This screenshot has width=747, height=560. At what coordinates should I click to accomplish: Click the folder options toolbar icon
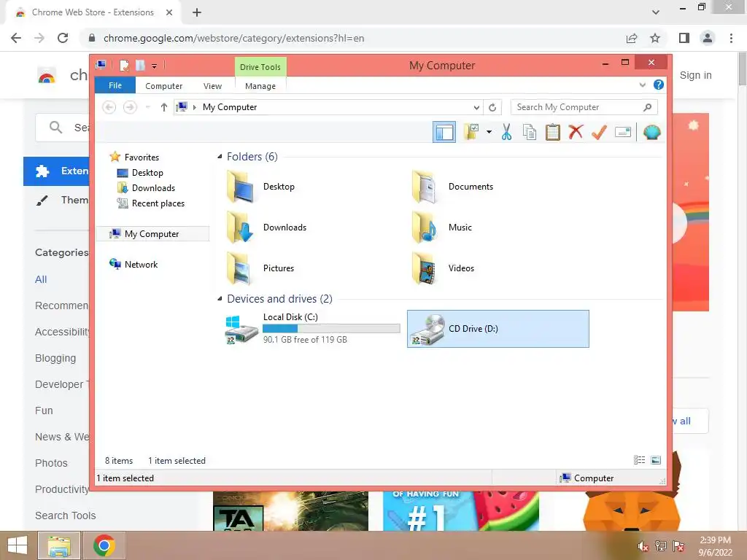point(472,132)
